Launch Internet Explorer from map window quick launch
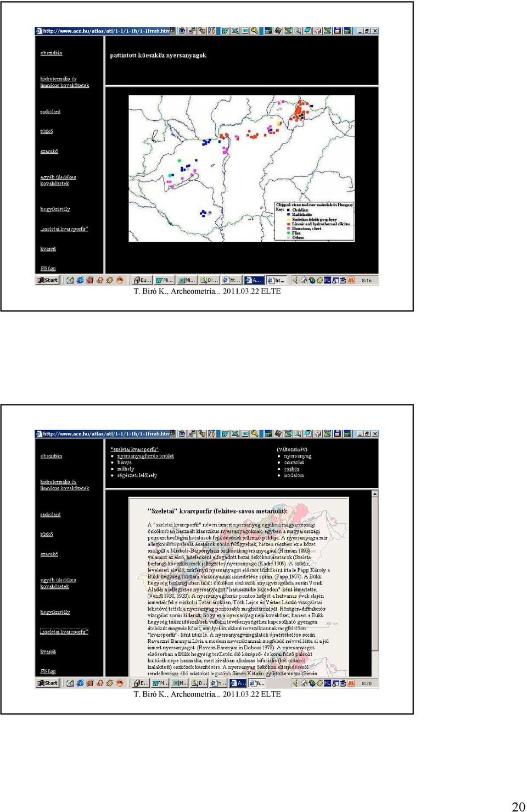This screenshot has height=812, width=527. tap(80, 280)
